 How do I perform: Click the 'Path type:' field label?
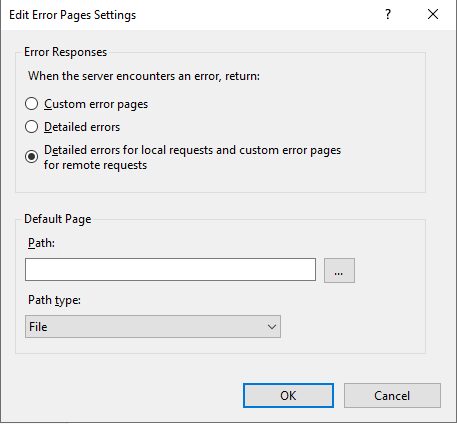[x=54, y=300]
